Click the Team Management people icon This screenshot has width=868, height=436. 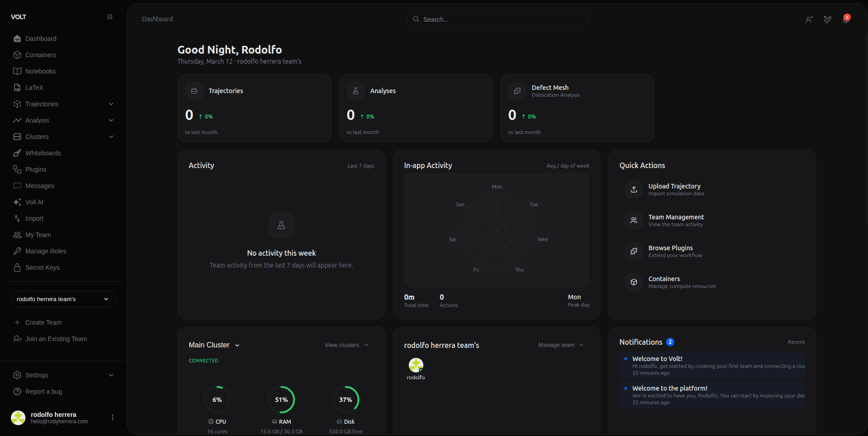click(634, 220)
